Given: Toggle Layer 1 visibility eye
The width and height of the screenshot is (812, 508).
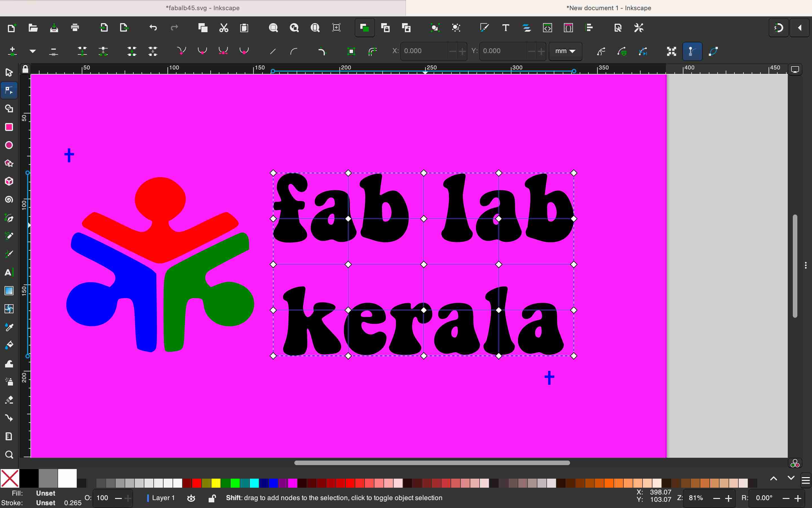Looking at the screenshot, I should point(191,498).
